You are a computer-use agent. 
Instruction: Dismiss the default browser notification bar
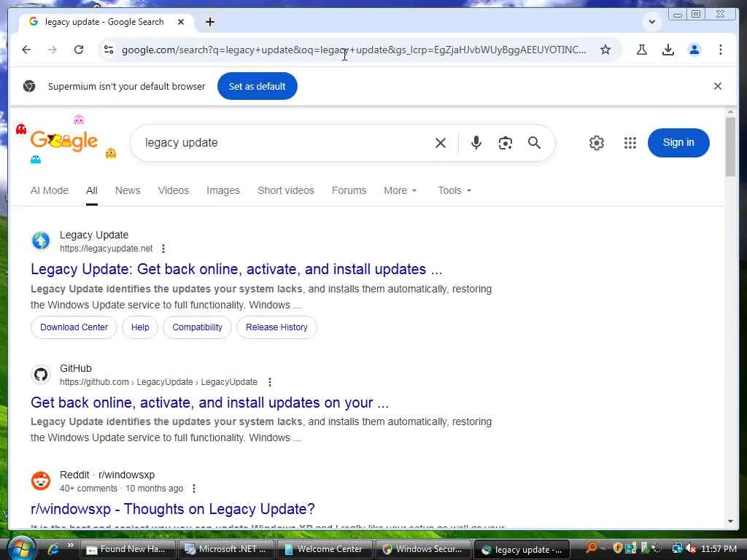pyautogui.click(x=718, y=86)
